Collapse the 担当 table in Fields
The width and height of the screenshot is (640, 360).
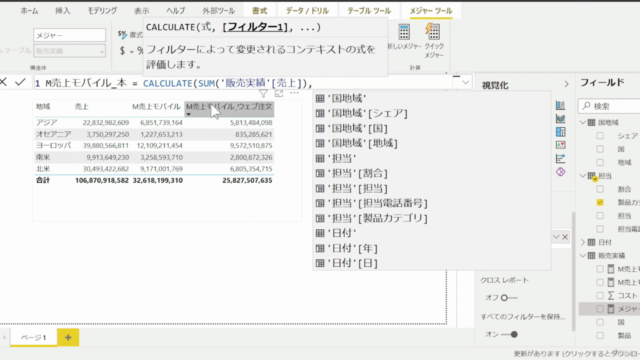[x=583, y=176]
